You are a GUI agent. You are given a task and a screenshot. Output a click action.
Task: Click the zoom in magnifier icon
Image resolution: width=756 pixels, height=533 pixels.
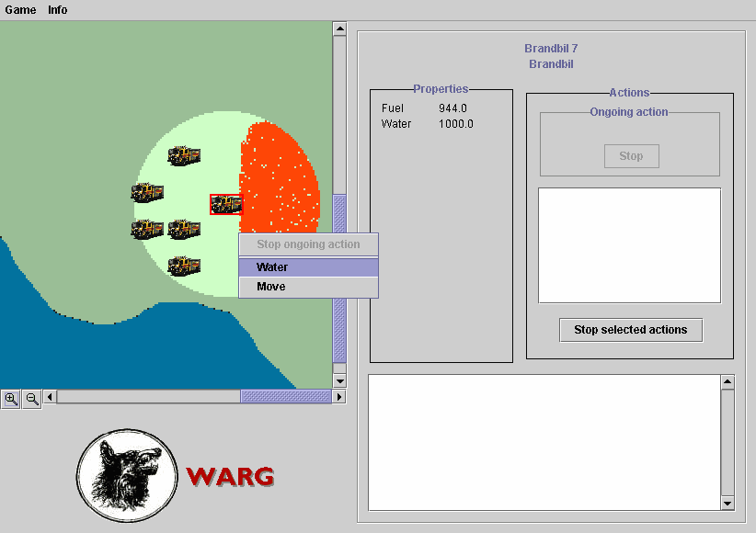coord(11,399)
